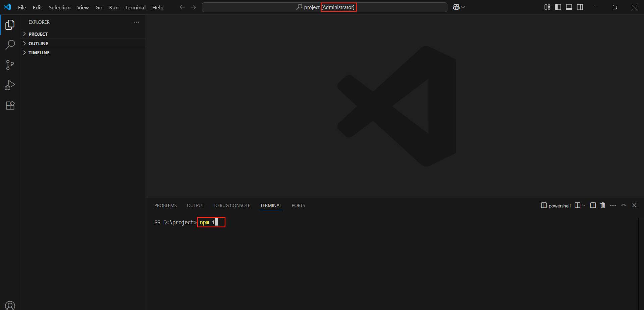Open the Explorer view in activity bar
Viewport: 644px width, 310px height.
coord(10,24)
